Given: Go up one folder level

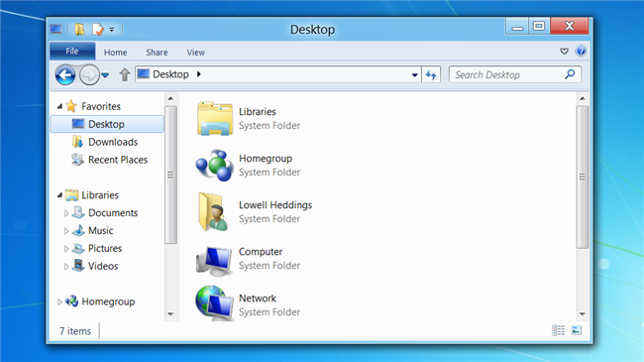Looking at the screenshot, I should [x=125, y=74].
